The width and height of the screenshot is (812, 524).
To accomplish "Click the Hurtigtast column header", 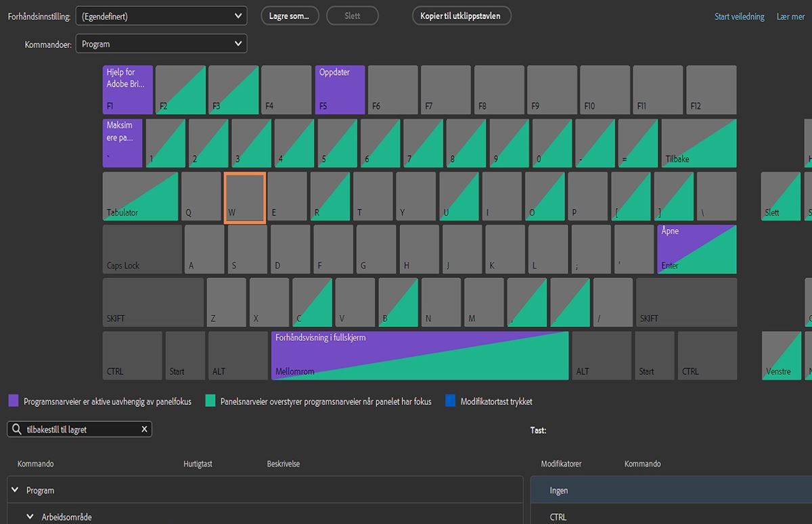I will coord(198,464).
